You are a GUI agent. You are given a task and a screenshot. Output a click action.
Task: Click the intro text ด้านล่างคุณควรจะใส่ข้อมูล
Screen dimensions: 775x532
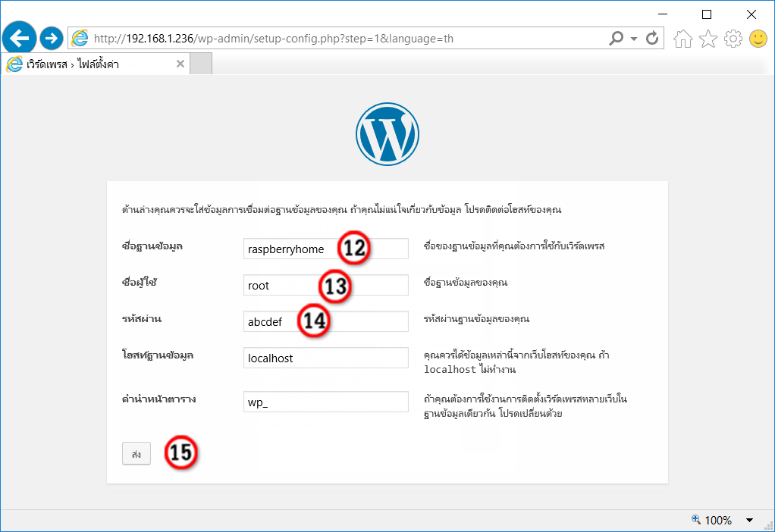point(341,209)
